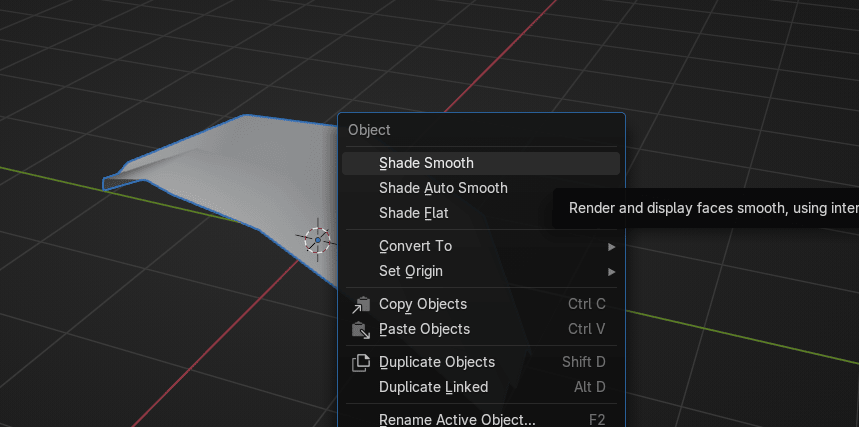This screenshot has height=427, width=859.
Task: Select the Paste Objects entry
Action: pyautogui.click(x=424, y=329)
